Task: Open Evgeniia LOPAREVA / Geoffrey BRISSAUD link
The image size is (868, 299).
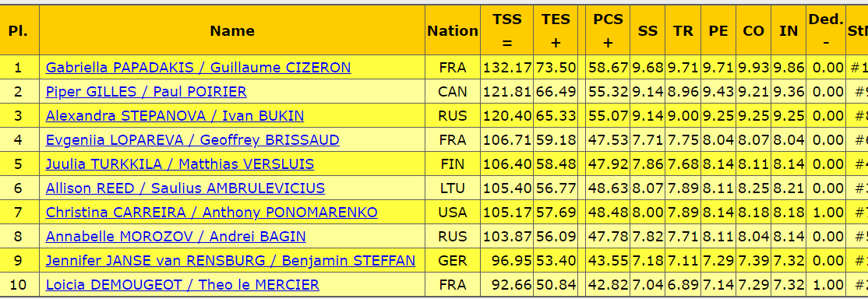Action: tap(192, 140)
